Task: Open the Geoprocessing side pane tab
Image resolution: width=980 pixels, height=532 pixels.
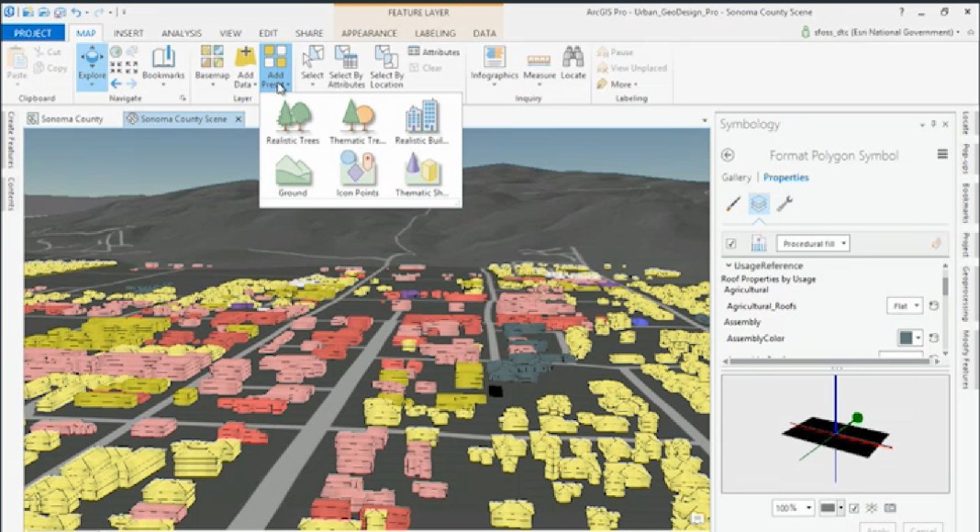Action: pyautogui.click(x=966, y=293)
